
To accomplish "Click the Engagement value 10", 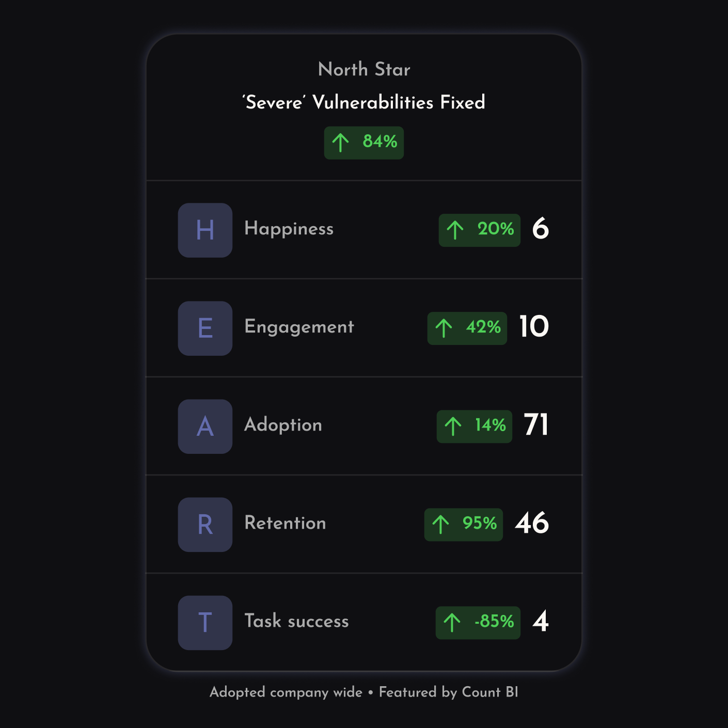I will (x=534, y=327).
